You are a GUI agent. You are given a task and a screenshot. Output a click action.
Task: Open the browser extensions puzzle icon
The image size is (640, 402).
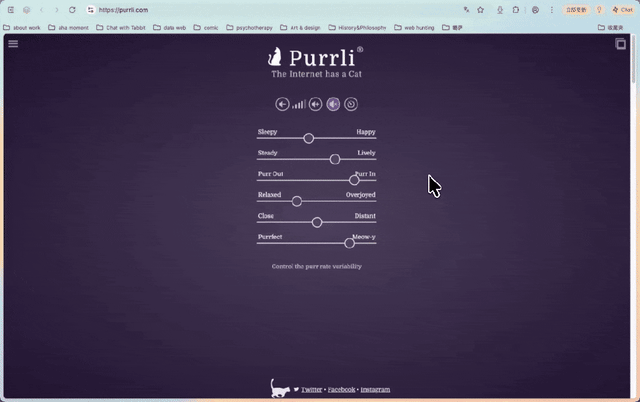pos(516,10)
